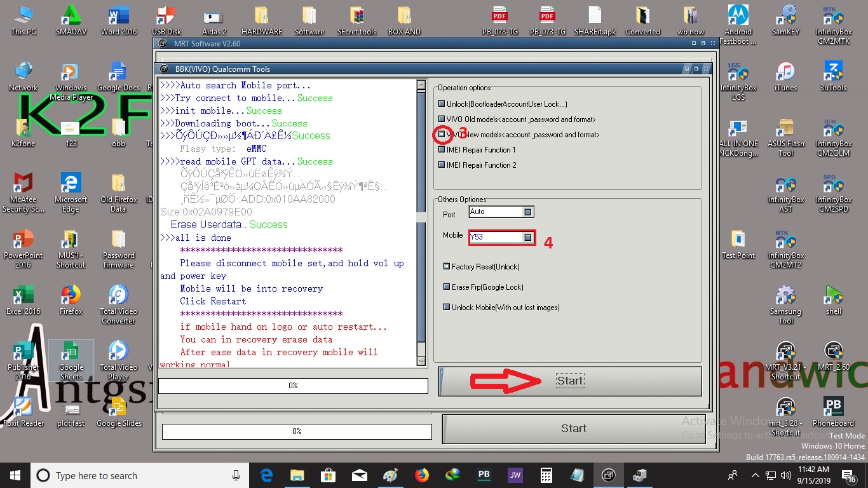This screenshot has height=488, width=868.
Task: Open File Explorer from the taskbar
Action: pyautogui.click(x=297, y=475)
